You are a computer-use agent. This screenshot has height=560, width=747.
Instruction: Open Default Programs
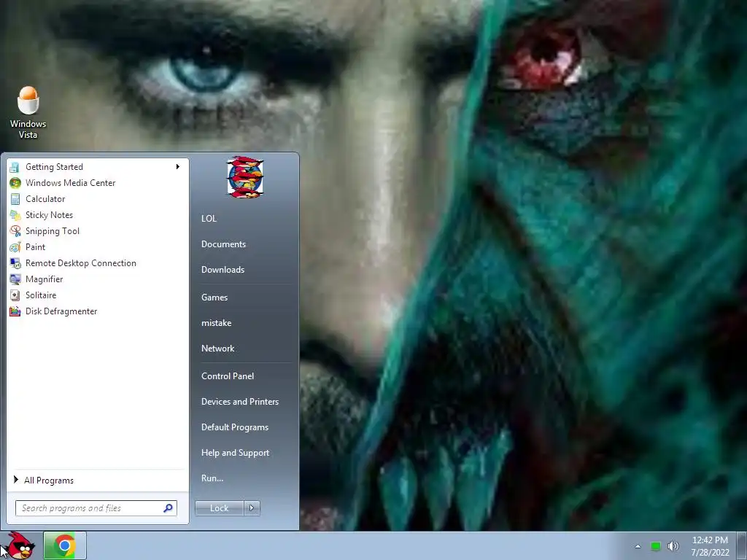click(235, 427)
